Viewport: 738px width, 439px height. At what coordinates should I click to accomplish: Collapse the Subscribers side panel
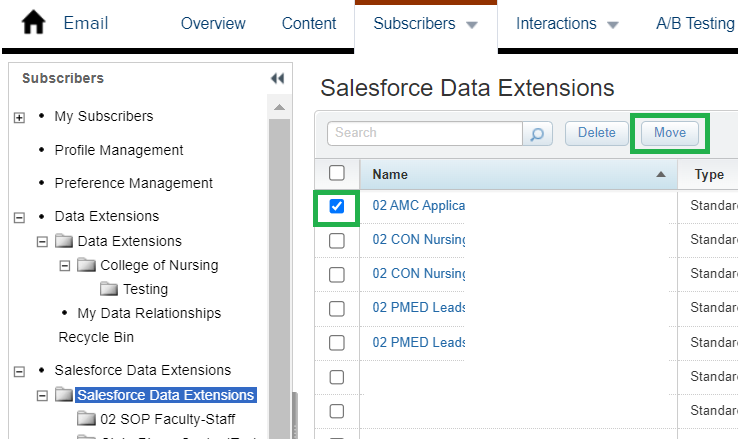click(x=278, y=79)
